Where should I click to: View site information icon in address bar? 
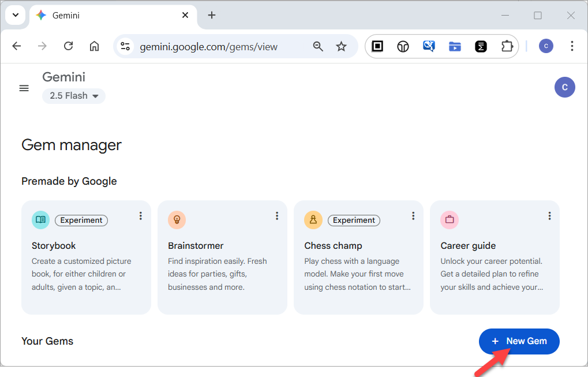click(x=125, y=47)
